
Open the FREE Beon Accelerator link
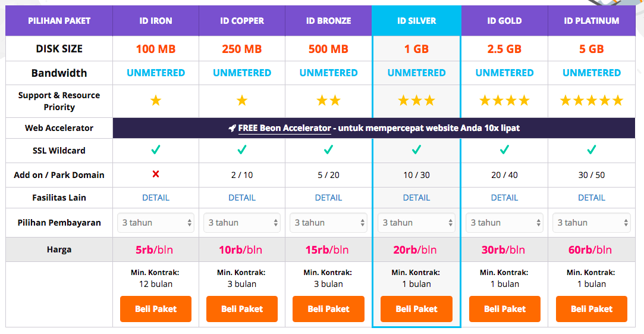click(x=284, y=128)
